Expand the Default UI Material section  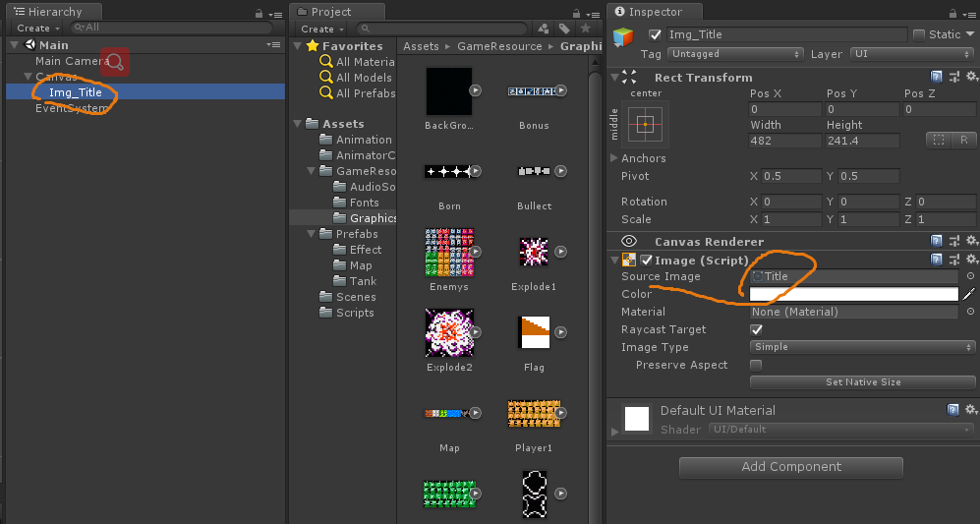click(614, 431)
